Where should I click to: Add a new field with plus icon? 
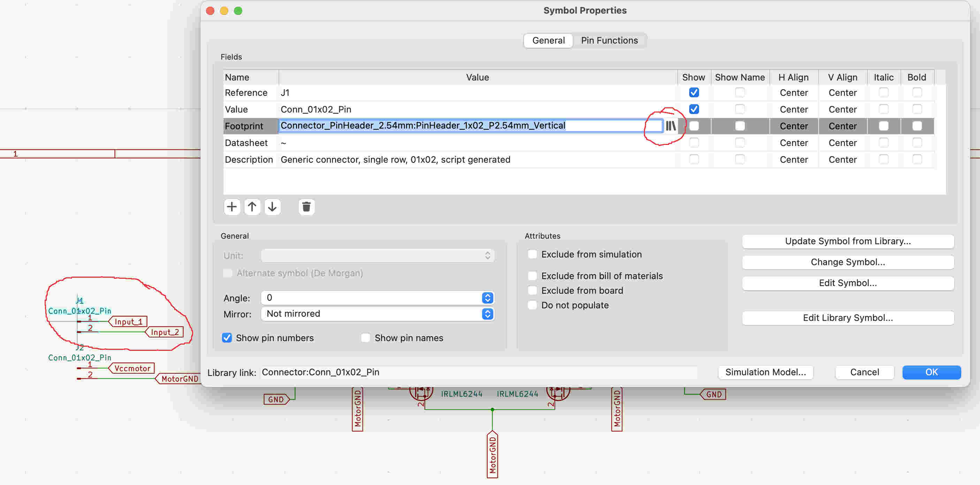coord(232,207)
